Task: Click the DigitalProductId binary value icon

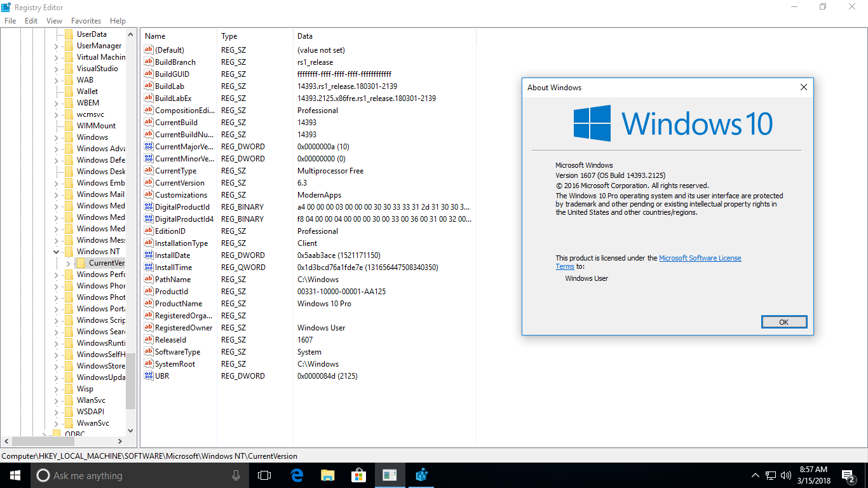Action: click(149, 207)
